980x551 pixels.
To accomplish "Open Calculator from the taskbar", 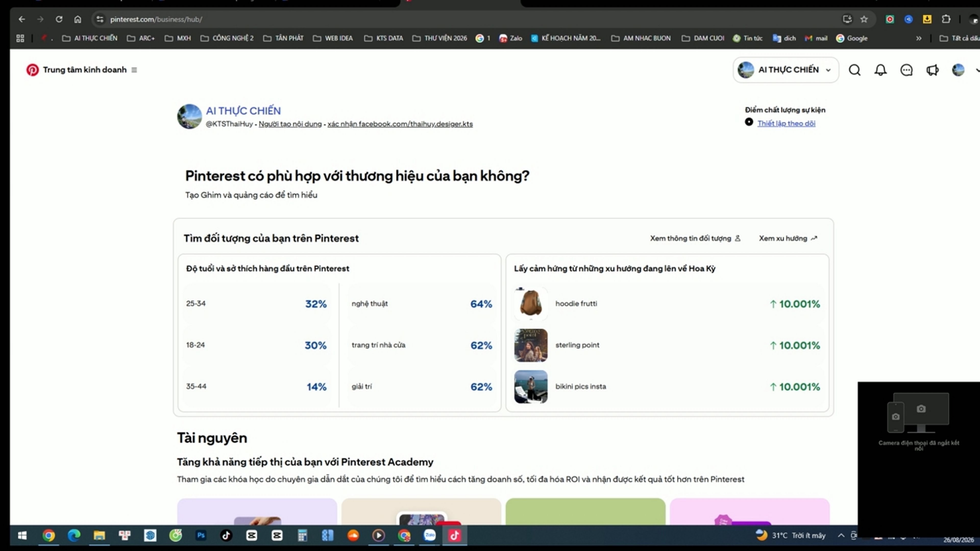I will tap(302, 535).
